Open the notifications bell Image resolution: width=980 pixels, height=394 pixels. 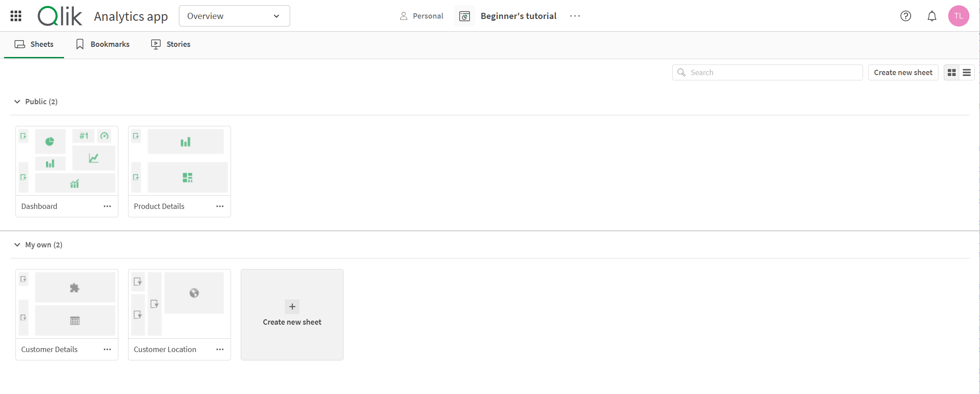[931, 16]
